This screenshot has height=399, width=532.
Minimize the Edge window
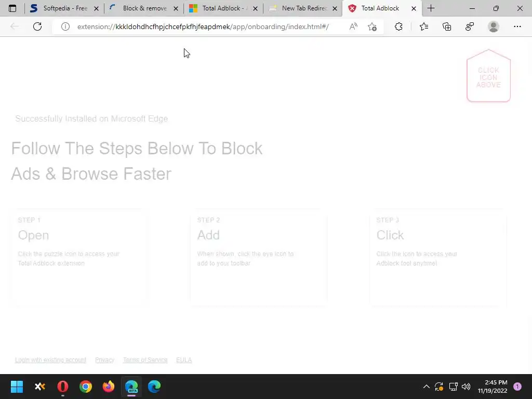472,8
